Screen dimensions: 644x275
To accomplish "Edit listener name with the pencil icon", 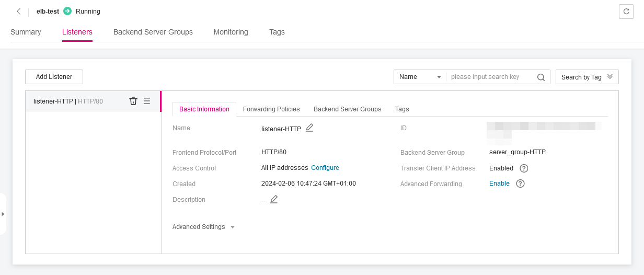I will (x=309, y=128).
